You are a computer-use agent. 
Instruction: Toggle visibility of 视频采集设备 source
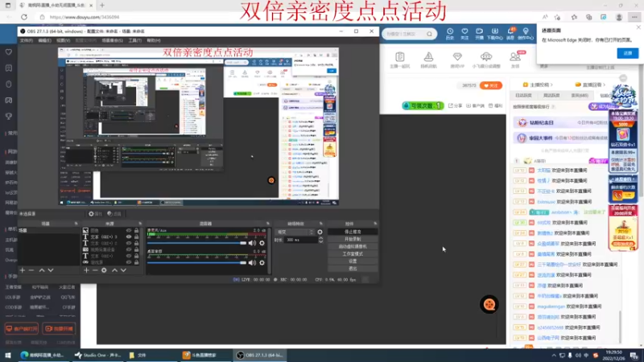click(129, 249)
